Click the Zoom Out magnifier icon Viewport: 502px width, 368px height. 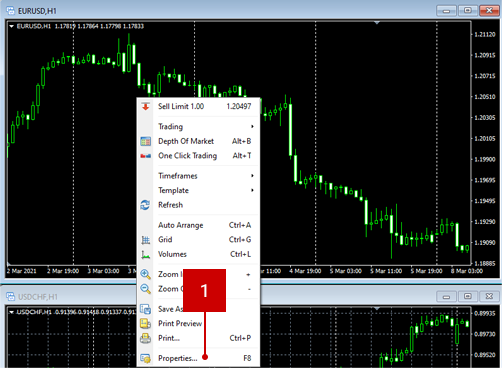point(145,289)
